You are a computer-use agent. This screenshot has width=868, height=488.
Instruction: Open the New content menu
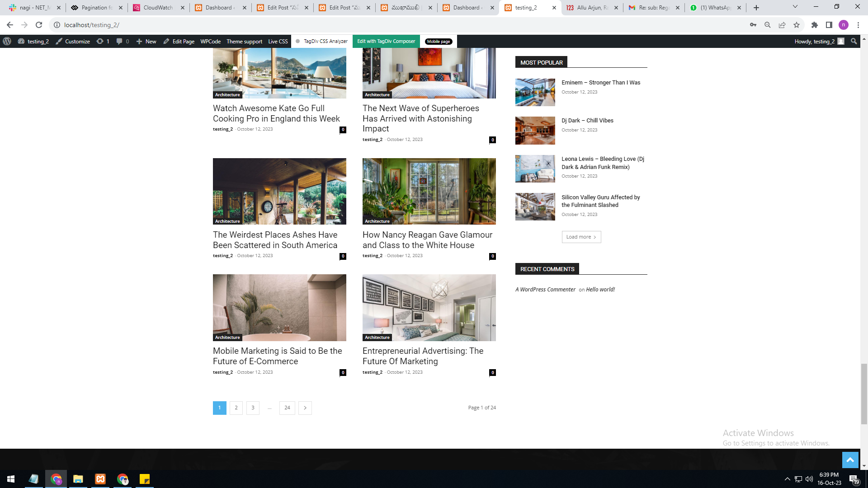146,41
